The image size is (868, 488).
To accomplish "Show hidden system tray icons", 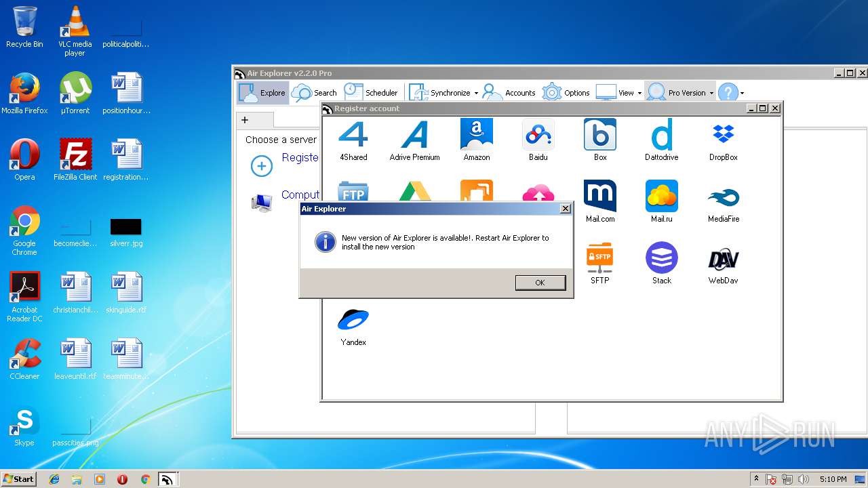I will [x=757, y=479].
